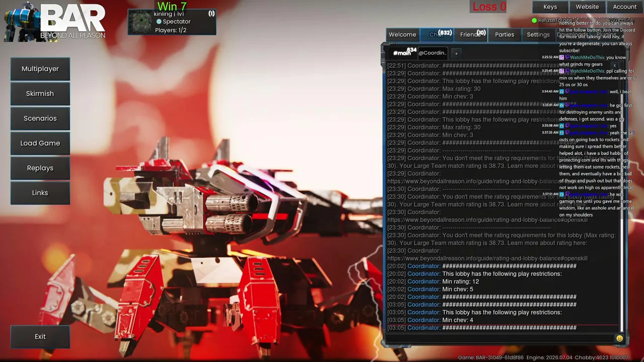This screenshot has width=644, height=362.
Task: Click the chat panel vertical scrollbar
Action: (622, 196)
